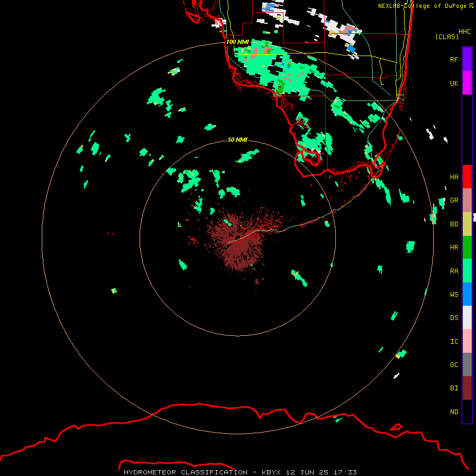Click the 'IC' legend label text
This screenshot has height=476, width=476.
[454, 342]
